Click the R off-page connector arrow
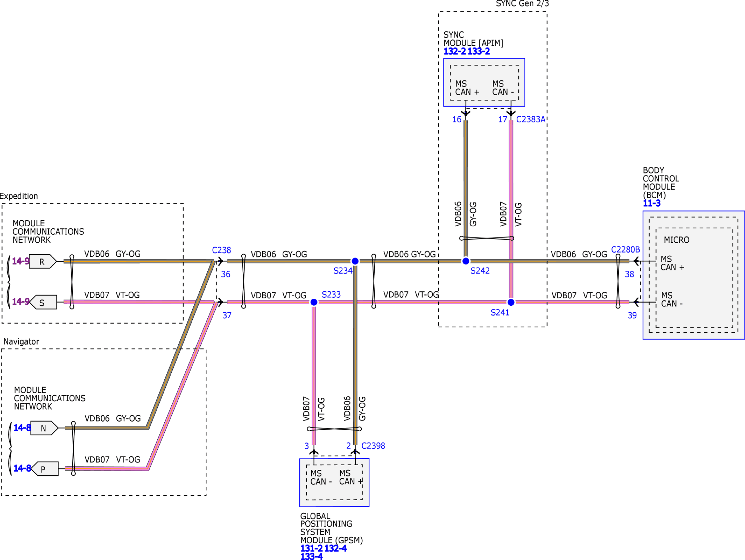This screenshot has height=560, width=745. (42, 262)
